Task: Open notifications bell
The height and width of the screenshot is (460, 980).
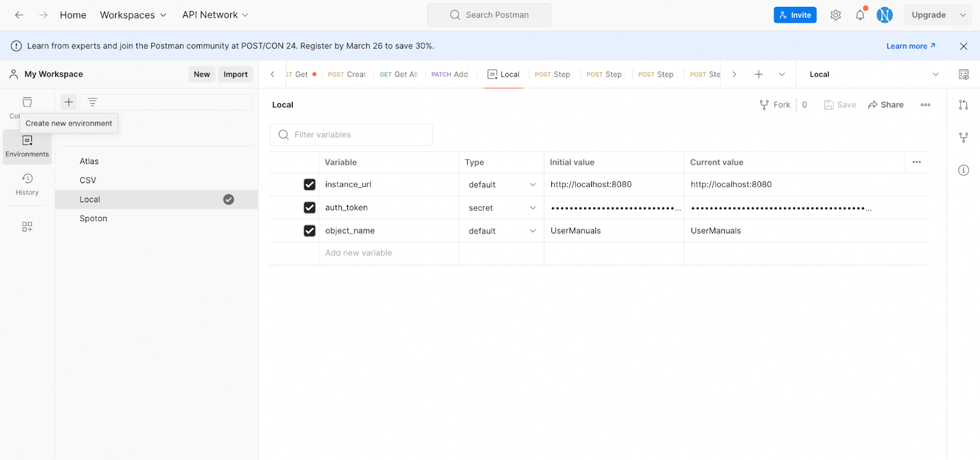Action: tap(860, 15)
